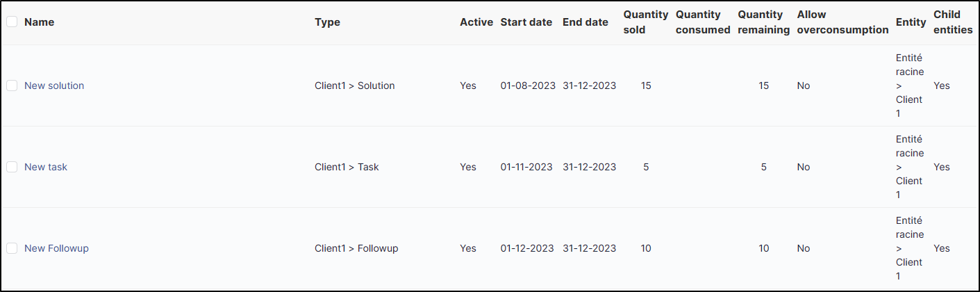This screenshot has height=292, width=980.
Task: Tick the New task row checkbox
Action: tap(12, 167)
